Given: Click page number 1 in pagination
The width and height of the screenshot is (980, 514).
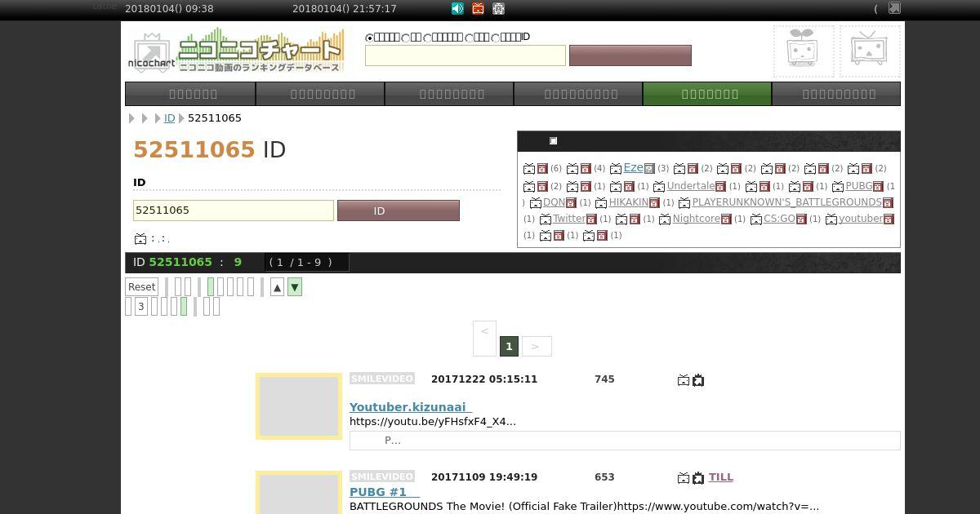Looking at the screenshot, I should tap(509, 346).
